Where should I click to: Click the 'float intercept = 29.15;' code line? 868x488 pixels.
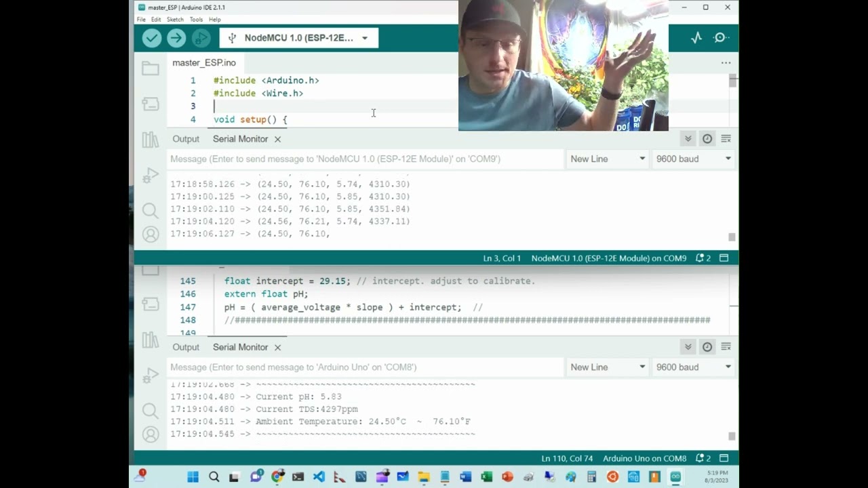(x=287, y=281)
